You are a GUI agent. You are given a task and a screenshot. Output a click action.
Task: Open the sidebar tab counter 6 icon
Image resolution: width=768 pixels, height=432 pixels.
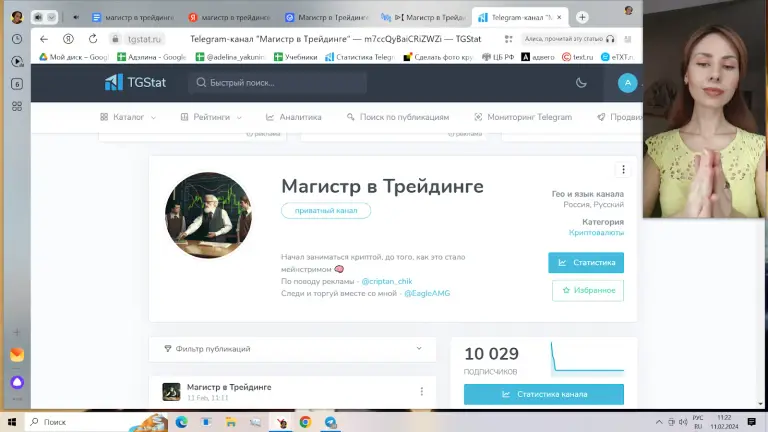point(17,84)
